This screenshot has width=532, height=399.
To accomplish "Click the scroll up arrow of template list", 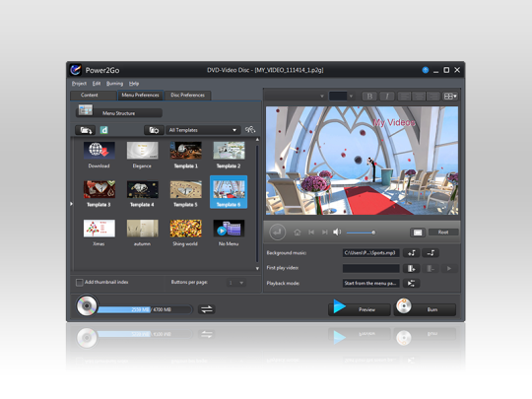I will 257,140.
